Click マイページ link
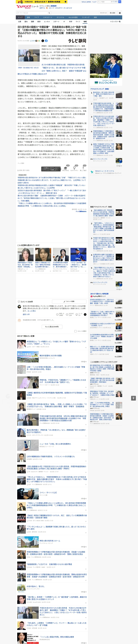The height and width of the screenshot is (644, 138). pyautogui.click(x=103, y=13)
